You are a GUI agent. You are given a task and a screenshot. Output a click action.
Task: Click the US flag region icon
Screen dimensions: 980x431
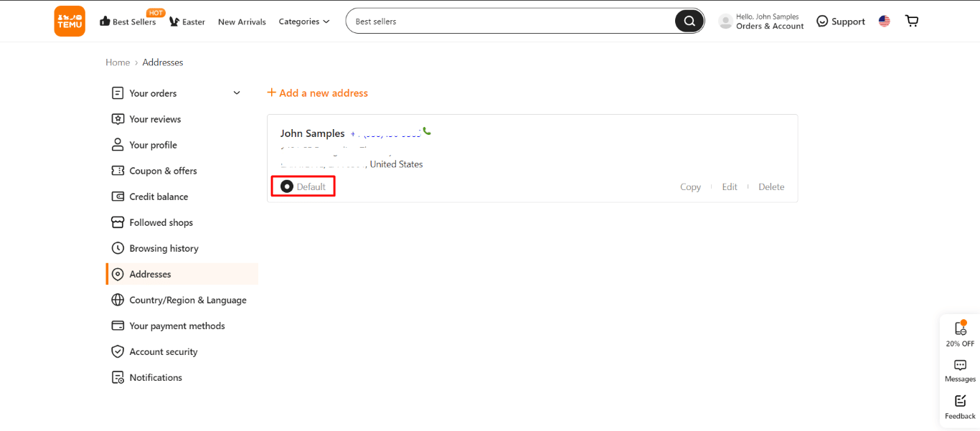(884, 22)
